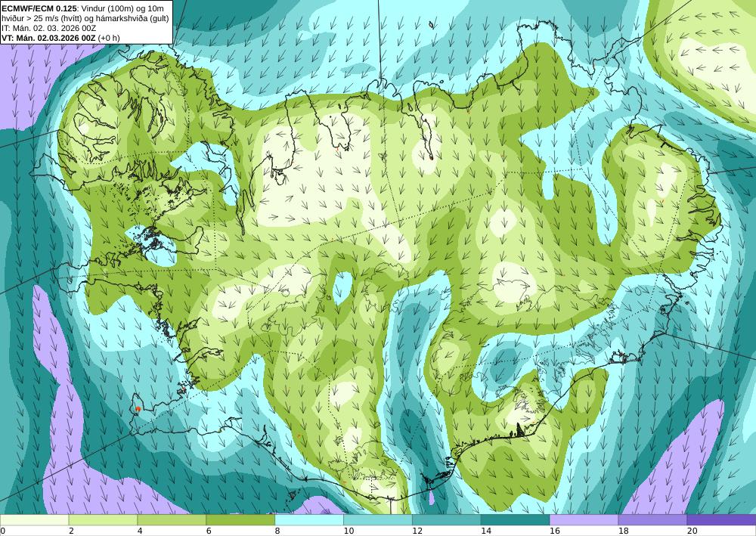Click the "IT: Mán. 02. 03. 2026 00Z" line
The width and height of the screenshot is (756, 536).
(48, 28)
